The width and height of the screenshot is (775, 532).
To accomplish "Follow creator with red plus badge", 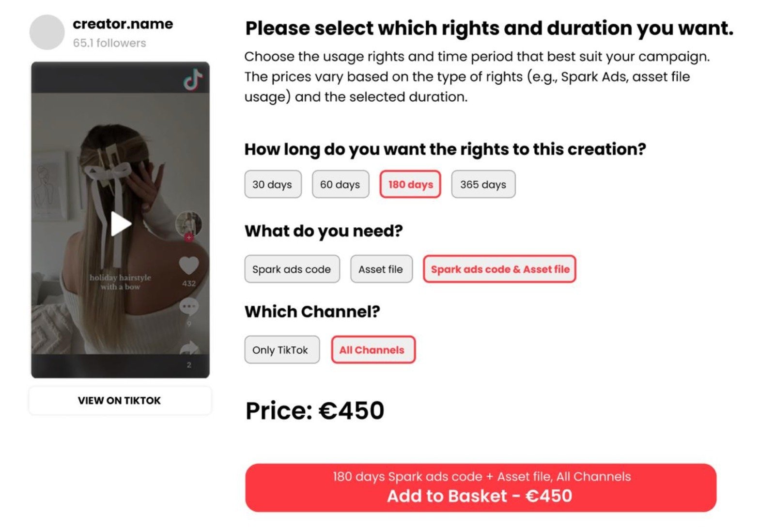I will coord(188,237).
